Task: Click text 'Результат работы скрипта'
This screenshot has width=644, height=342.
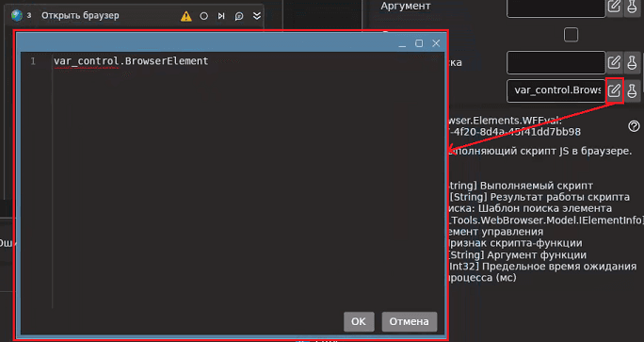Action: [560, 197]
